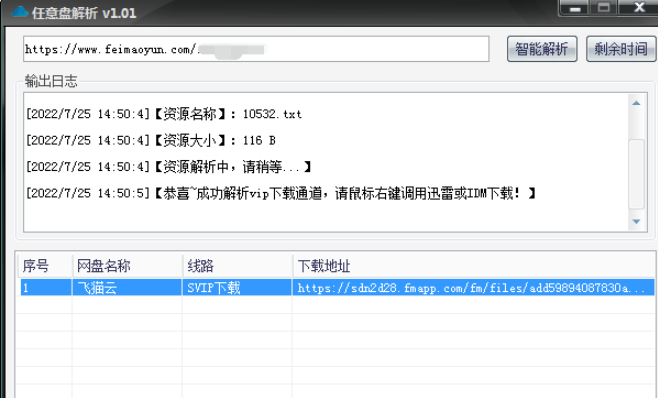Maximize the 任意盘解析 window
This screenshot has height=398, width=658.
click(604, 8)
